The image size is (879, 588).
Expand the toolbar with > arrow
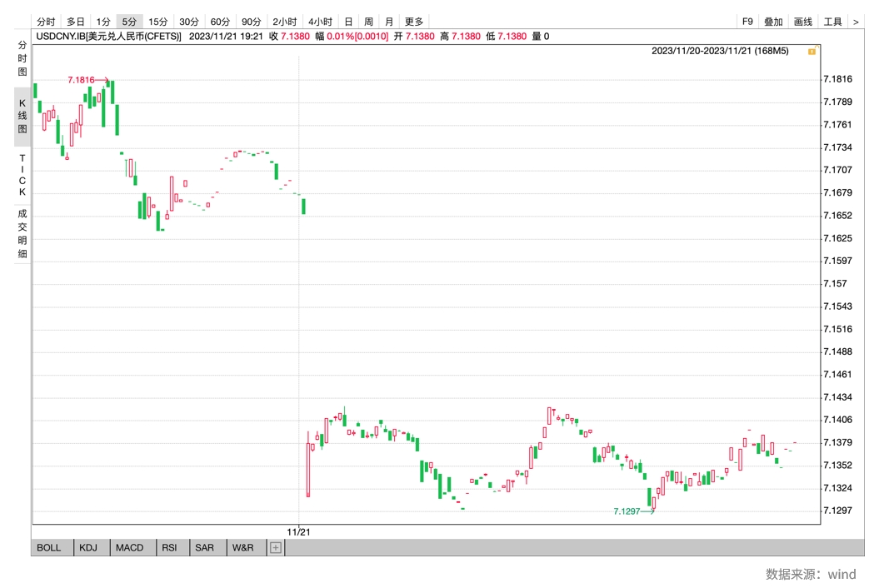coord(856,22)
